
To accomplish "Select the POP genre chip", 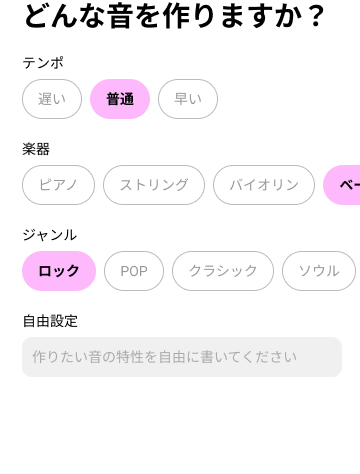I will click(134, 271).
